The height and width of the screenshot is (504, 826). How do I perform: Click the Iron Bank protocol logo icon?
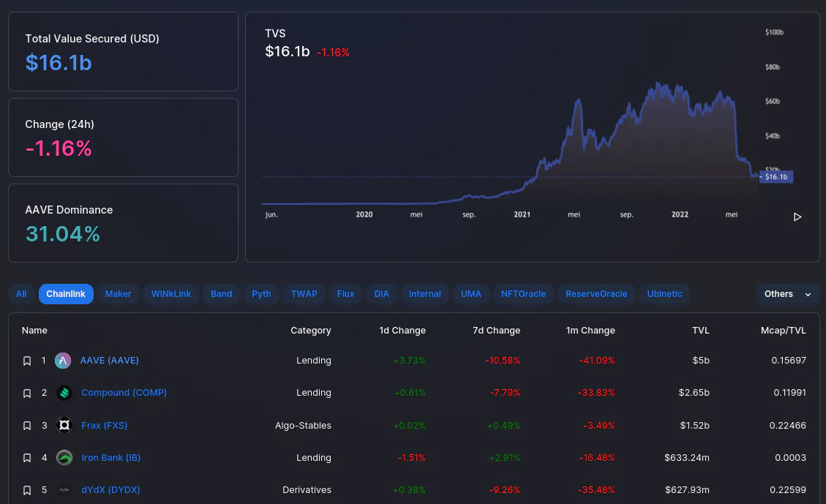point(64,458)
